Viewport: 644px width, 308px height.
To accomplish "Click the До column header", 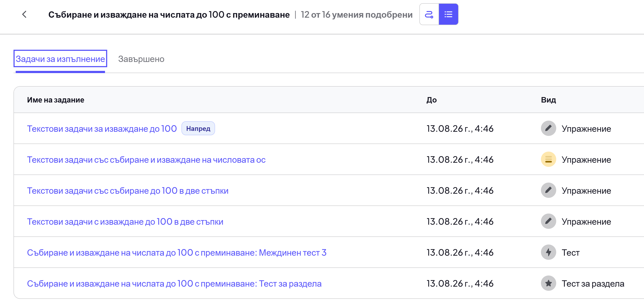I will pos(432,100).
